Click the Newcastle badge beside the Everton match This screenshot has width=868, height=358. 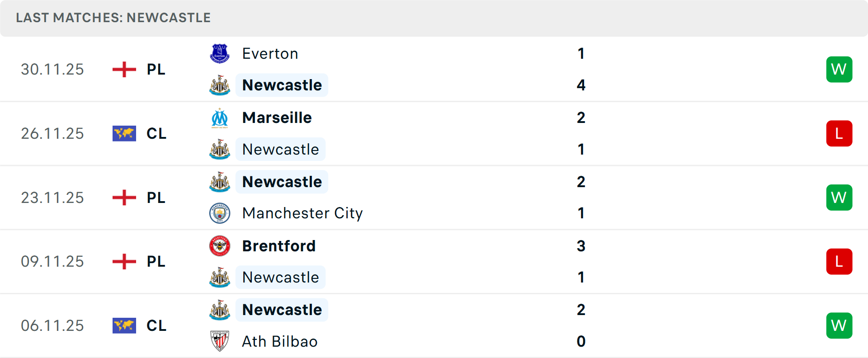[220, 85]
